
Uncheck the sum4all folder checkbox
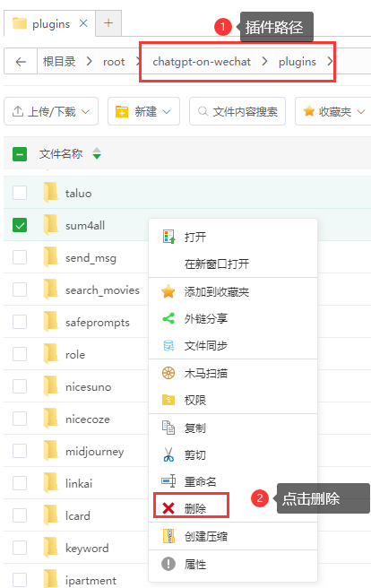click(x=20, y=225)
